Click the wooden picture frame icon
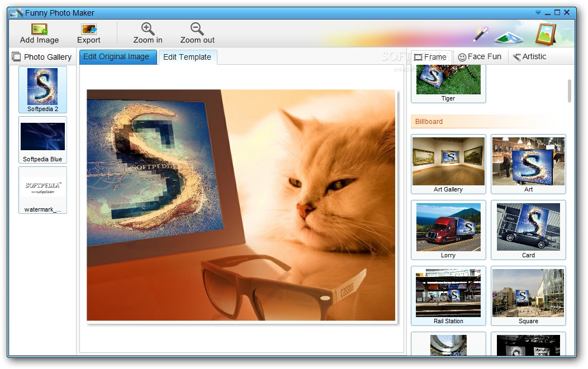This screenshot has height=369, width=588. click(x=546, y=34)
